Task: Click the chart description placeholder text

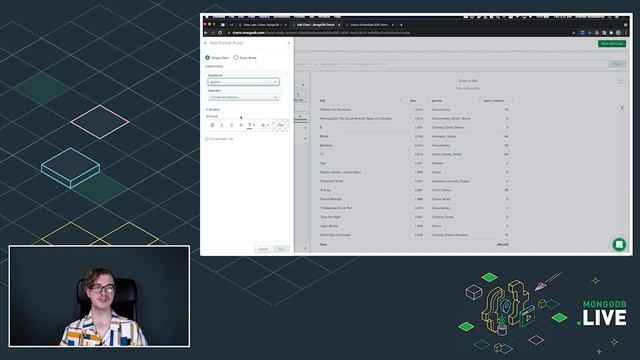Action: (x=468, y=88)
